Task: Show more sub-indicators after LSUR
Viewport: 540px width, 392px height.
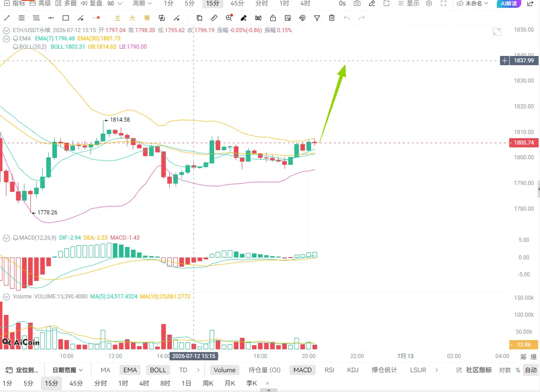Action: coord(437,370)
